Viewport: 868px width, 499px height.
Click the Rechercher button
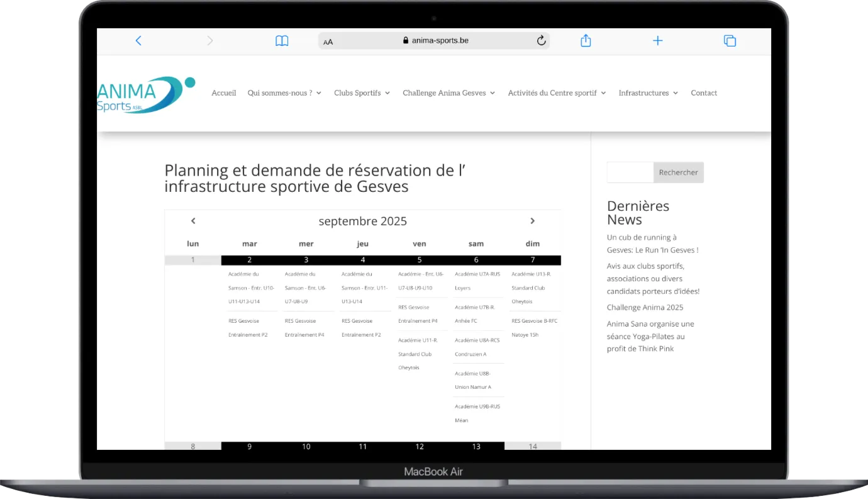click(679, 172)
